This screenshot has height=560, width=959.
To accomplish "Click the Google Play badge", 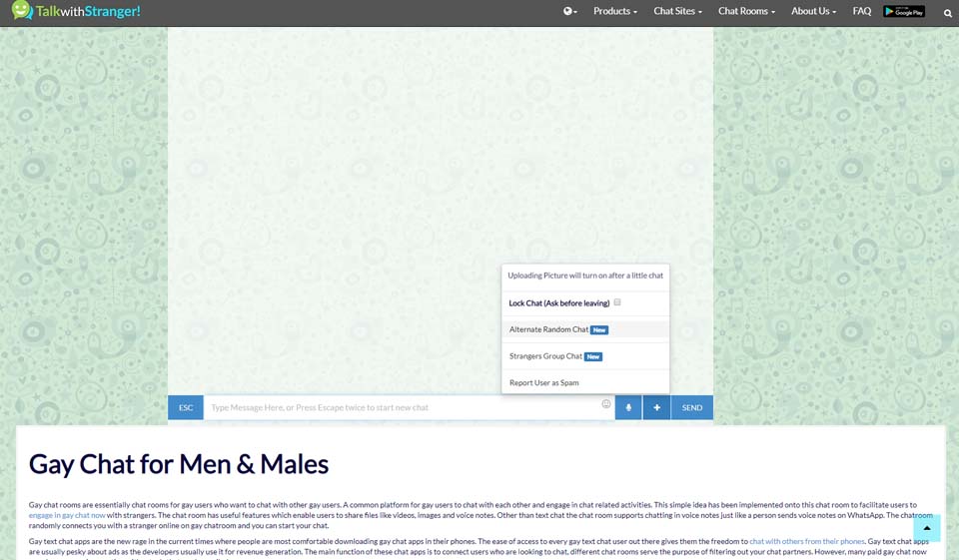I will pyautogui.click(x=904, y=12).
